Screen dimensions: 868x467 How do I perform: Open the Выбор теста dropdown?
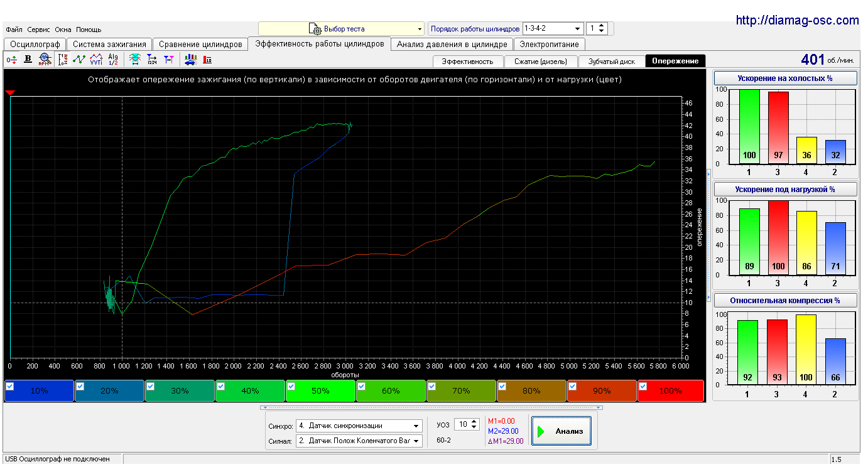tap(342, 29)
